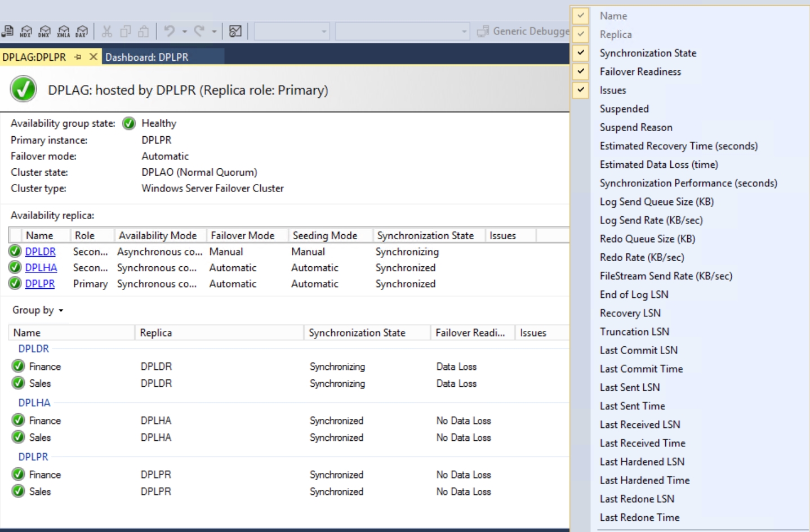Click the Cut toolbar icon

click(107, 32)
